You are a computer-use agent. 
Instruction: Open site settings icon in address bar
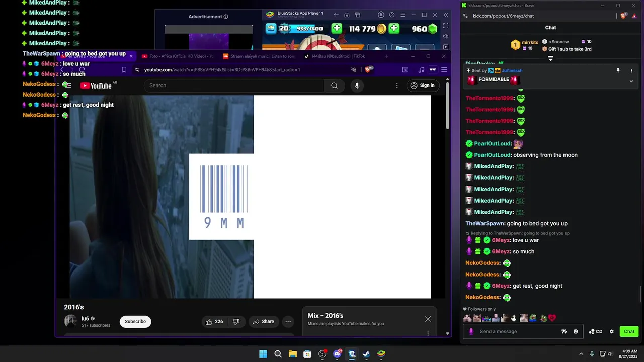pos(137,70)
